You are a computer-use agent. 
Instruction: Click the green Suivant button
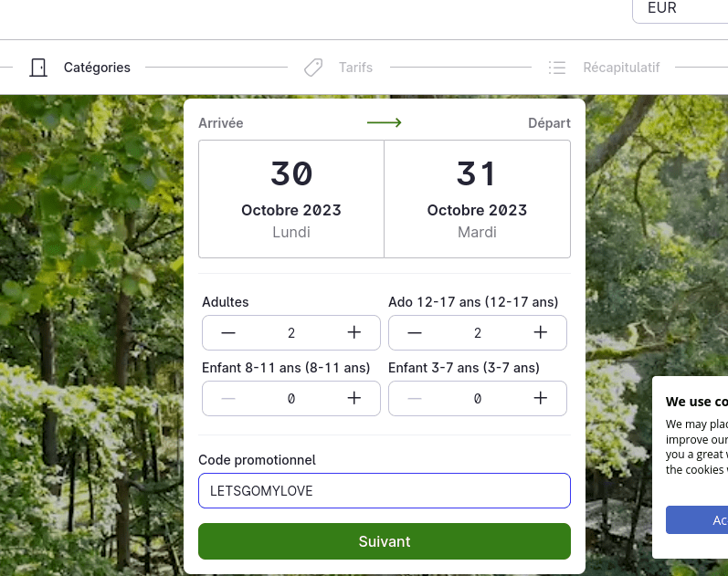pyautogui.click(x=385, y=541)
